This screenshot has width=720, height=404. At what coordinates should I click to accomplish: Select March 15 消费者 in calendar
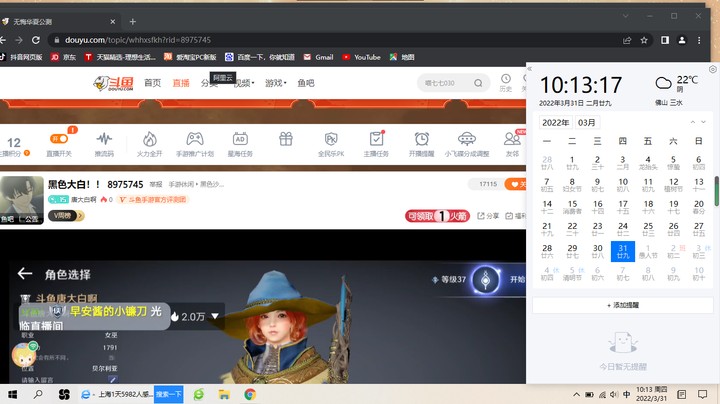pos(572,207)
